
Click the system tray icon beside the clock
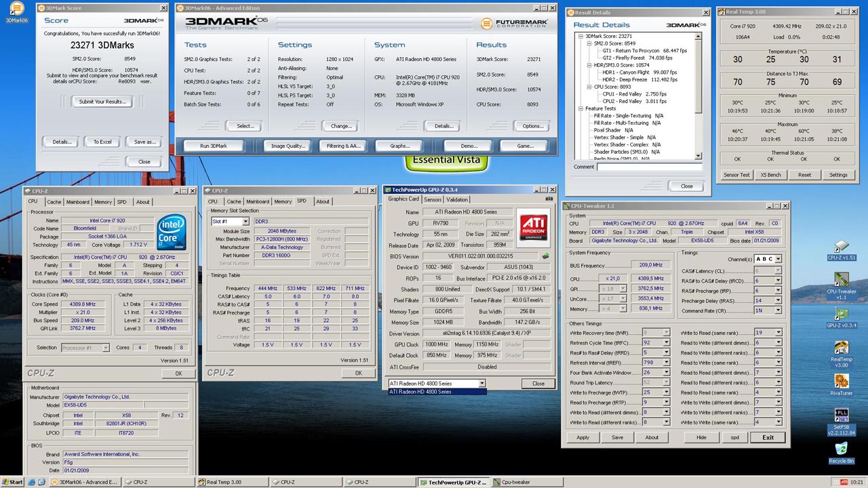(x=844, y=482)
